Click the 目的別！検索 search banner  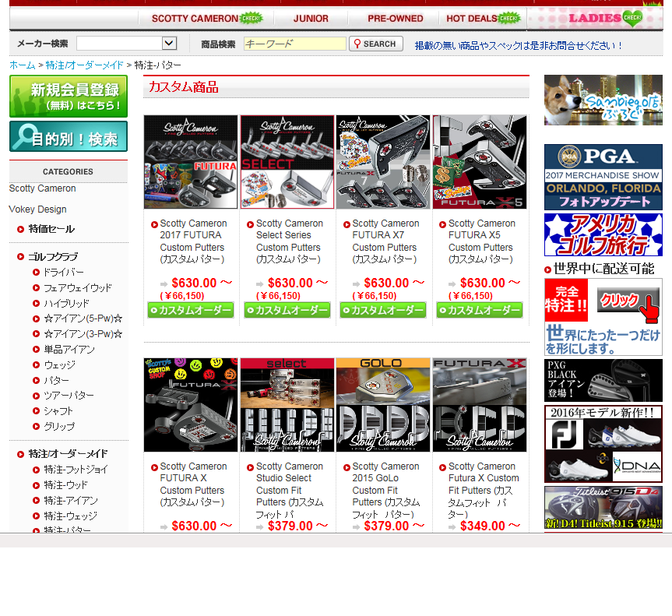tap(69, 136)
